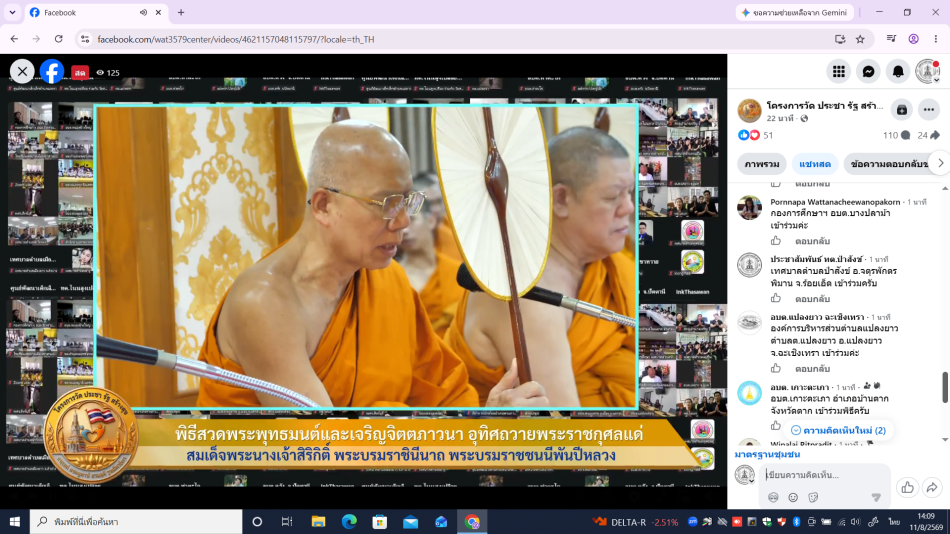950x534 pixels.
Task: Mute the Facebook tab audio icon
Action: pos(143,12)
